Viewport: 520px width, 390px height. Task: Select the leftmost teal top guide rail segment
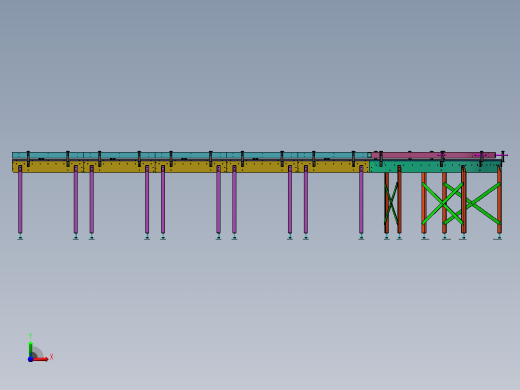click(x=48, y=155)
